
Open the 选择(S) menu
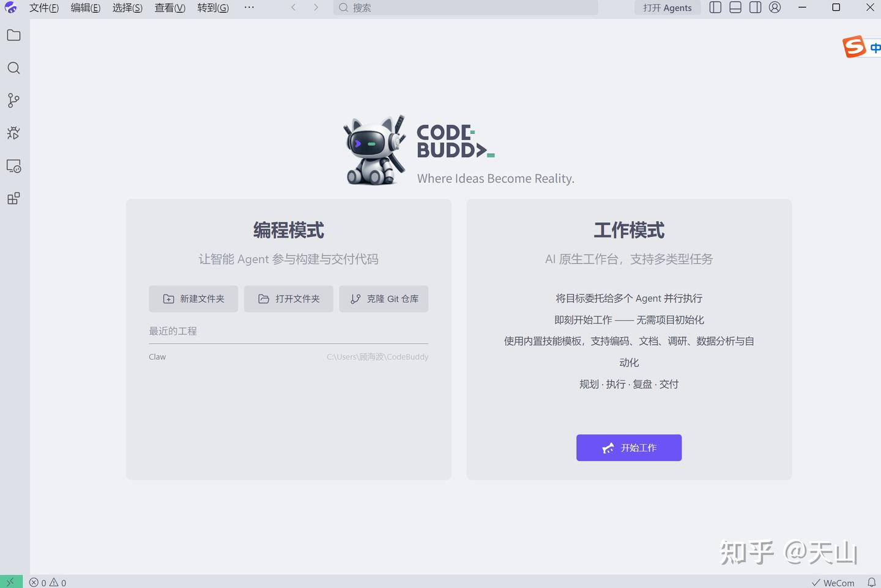coord(127,8)
